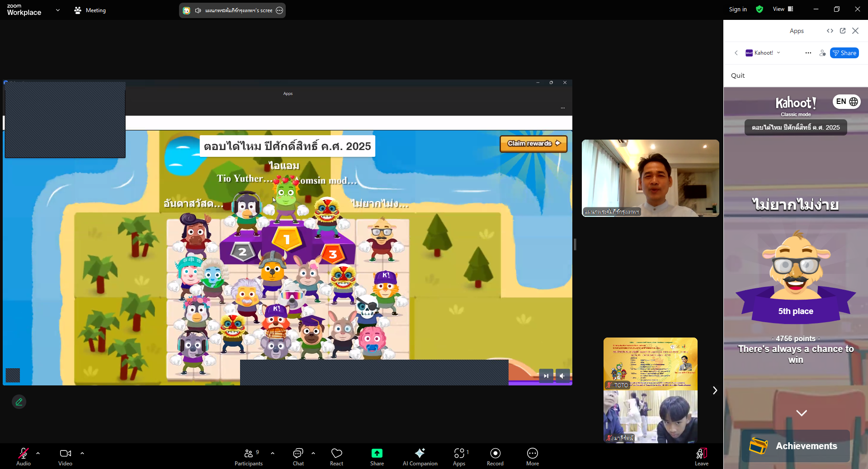
Task: Show next video participants arrow
Action: coord(715,390)
